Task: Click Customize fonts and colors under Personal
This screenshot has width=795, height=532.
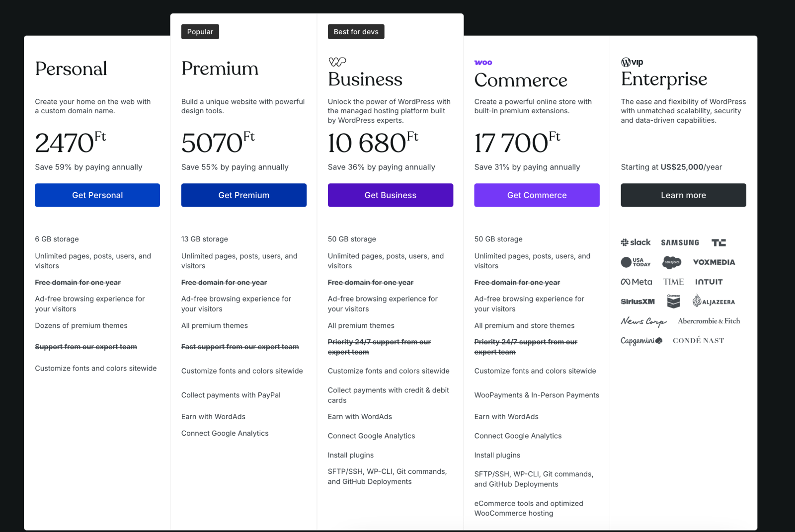Action: [x=96, y=368]
